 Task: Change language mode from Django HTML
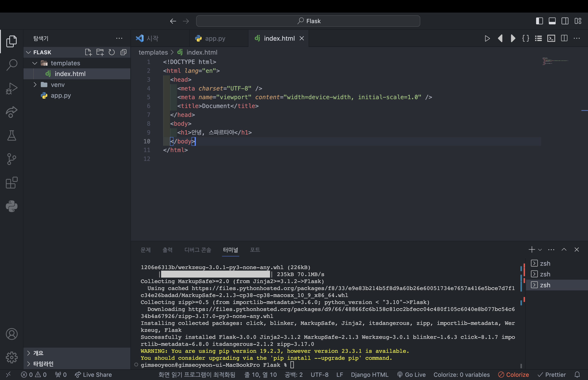370,375
